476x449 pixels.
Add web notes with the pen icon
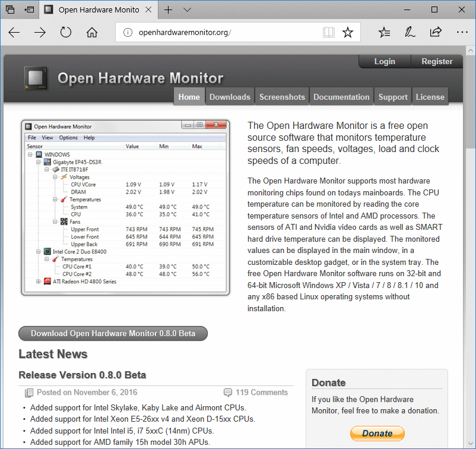pyautogui.click(x=410, y=32)
